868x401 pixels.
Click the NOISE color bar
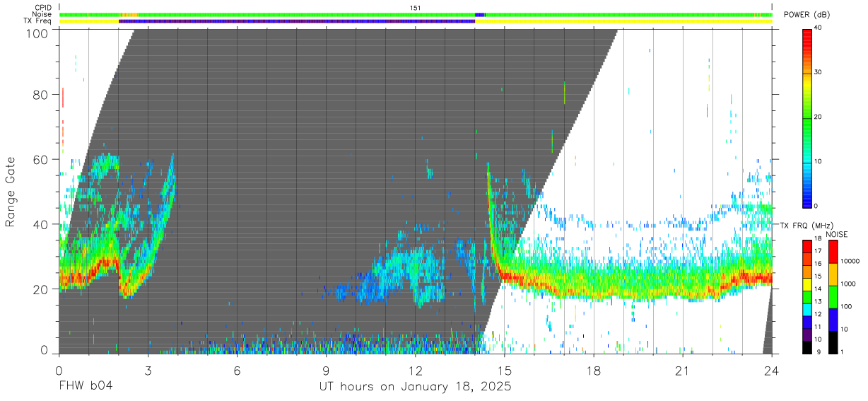(833, 296)
